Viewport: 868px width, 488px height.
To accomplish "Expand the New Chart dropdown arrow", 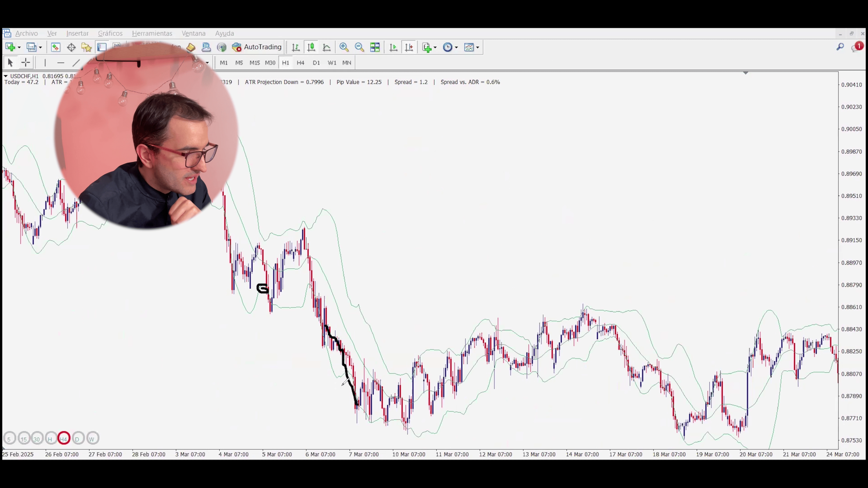I will pos(19,47).
